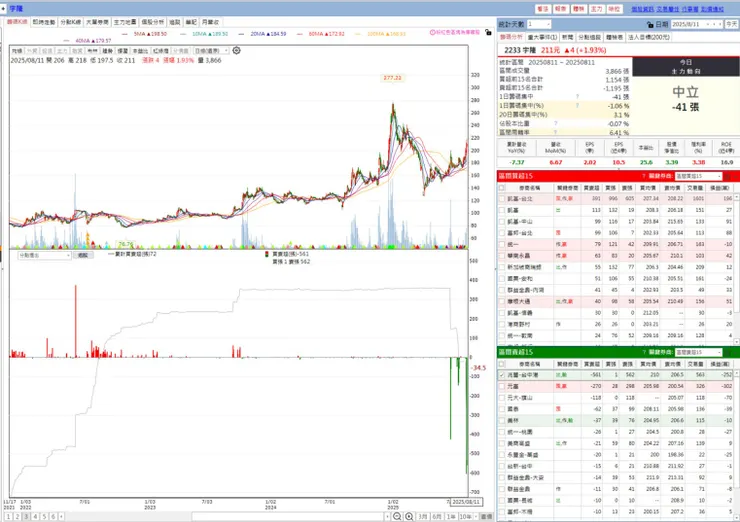Click page 6 button below chart
This screenshot has width=740, height=522.
53,517
